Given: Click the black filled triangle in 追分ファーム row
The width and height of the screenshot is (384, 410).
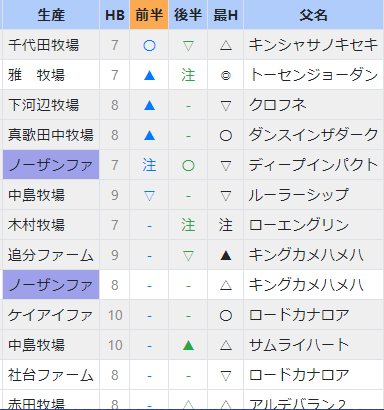Looking at the screenshot, I should [x=226, y=255].
